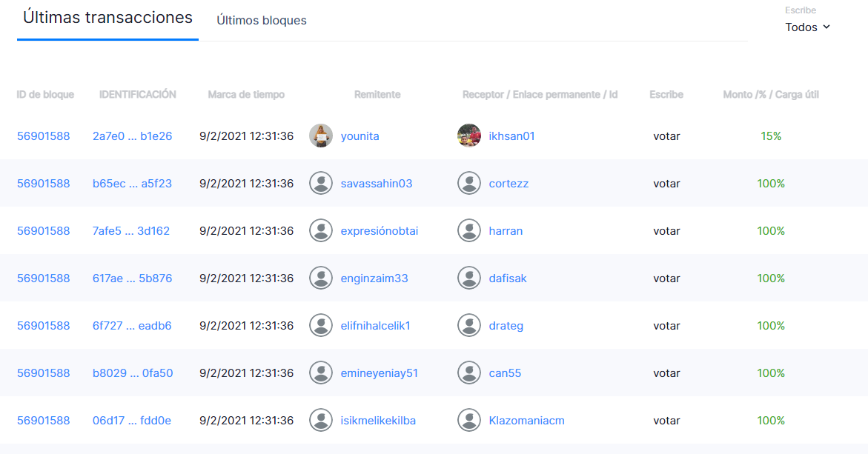The height and width of the screenshot is (454, 868).
Task: Click the Escribe column header in the table
Action: (x=666, y=95)
